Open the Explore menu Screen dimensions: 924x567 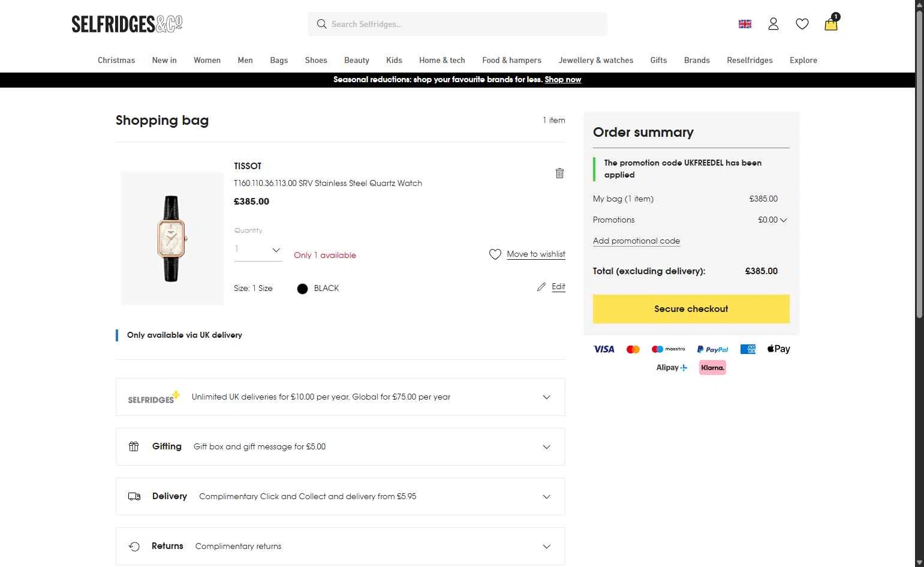(x=803, y=60)
